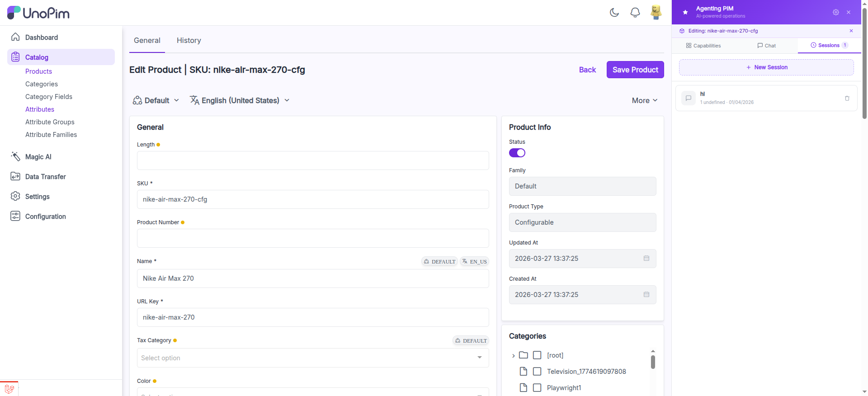Click the channel icon next to Default
This screenshot has width=868, height=396.
point(137,100)
